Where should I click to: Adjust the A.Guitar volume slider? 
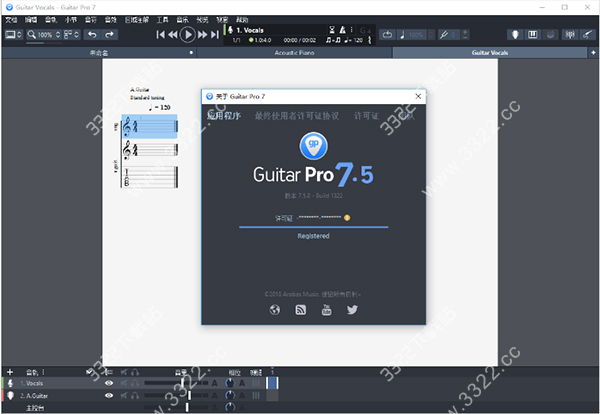point(189,395)
